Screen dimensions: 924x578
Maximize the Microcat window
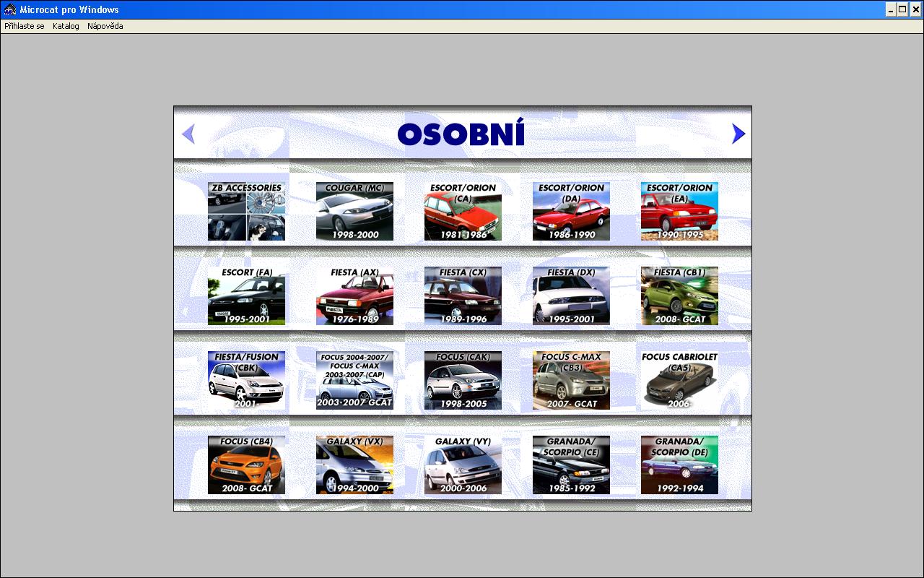click(x=902, y=9)
